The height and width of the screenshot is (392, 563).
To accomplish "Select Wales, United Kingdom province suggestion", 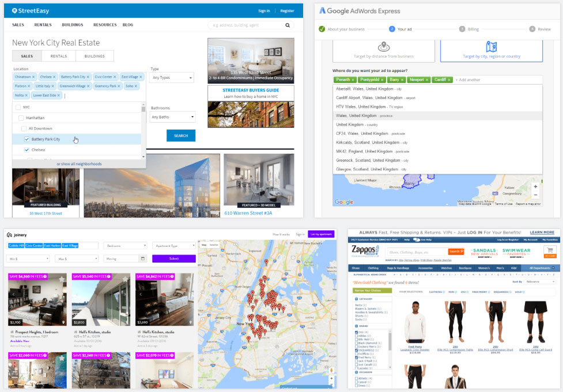I will click(437, 116).
